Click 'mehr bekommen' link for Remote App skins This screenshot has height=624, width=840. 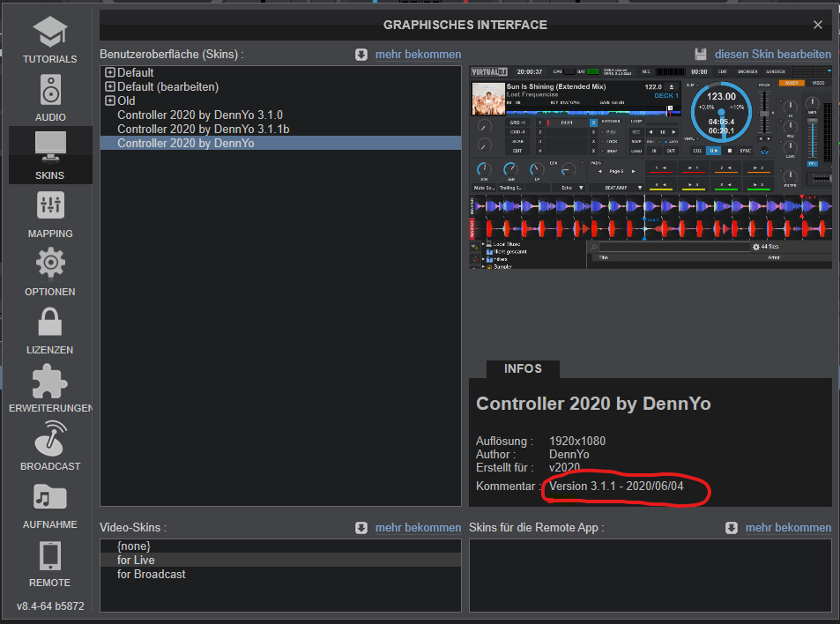[788, 528]
